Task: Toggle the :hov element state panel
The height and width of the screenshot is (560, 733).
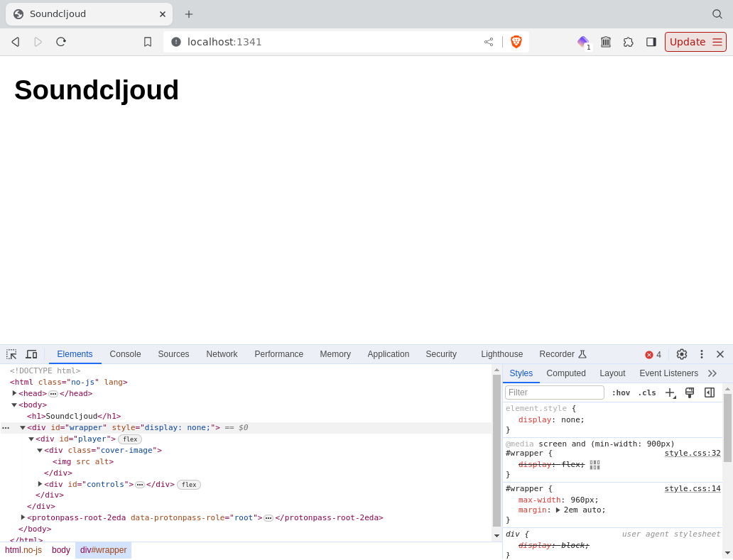Action: (x=621, y=392)
